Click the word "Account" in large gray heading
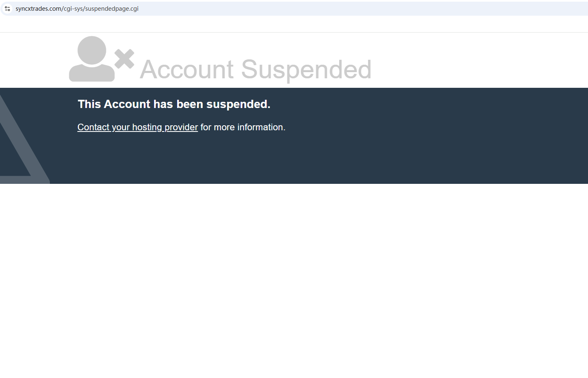Screen dimensions: 588x378 point(187,69)
